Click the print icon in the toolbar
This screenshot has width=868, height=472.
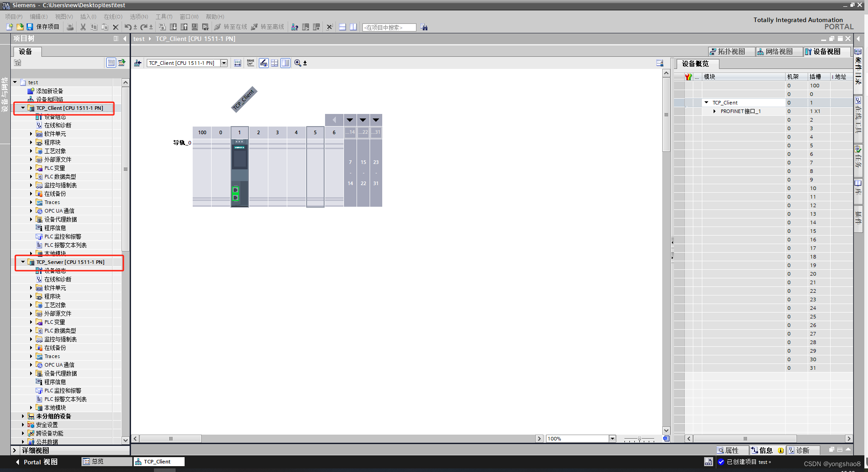(70, 27)
